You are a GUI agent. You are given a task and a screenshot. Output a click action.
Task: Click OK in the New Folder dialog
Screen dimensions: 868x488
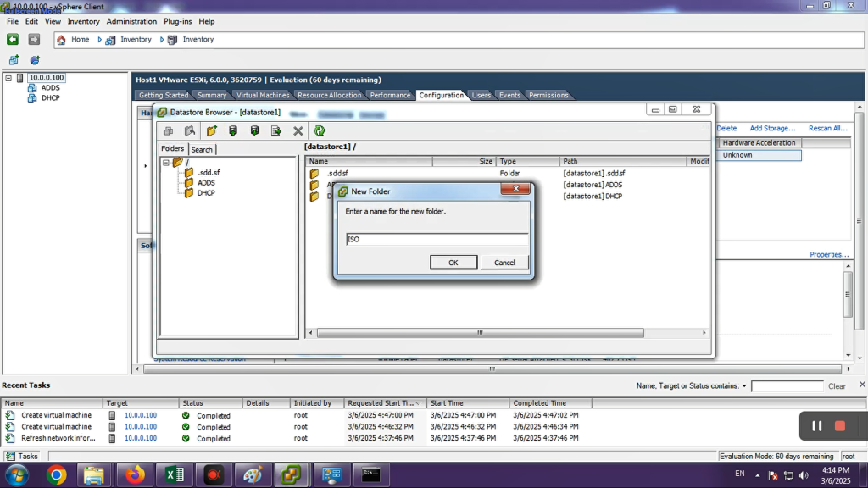coord(453,263)
